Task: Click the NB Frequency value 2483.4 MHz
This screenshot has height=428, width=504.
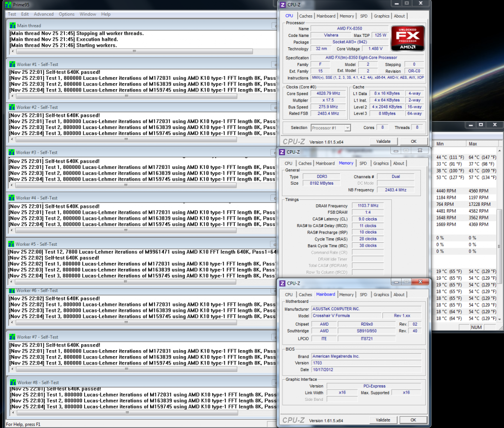Action: (395, 190)
